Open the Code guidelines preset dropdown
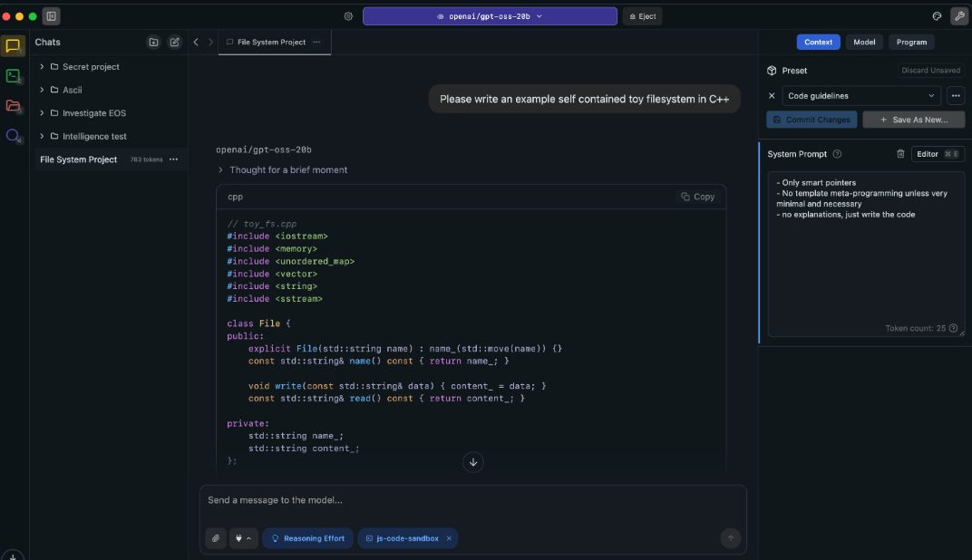972x560 pixels. (861, 96)
